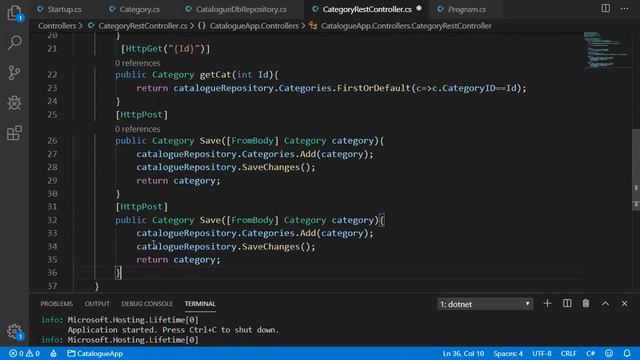
Task: Click '[HttpPost]' on line 31
Action: click(x=142, y=207)
